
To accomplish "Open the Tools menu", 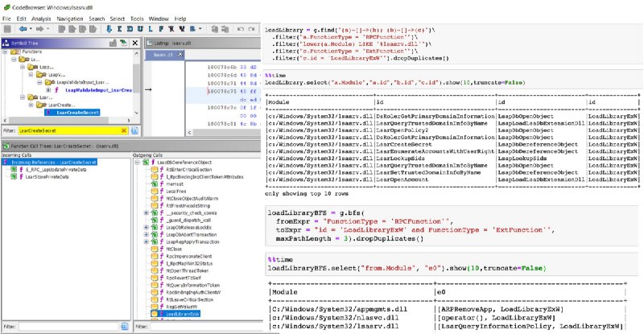I will pyautogui.click(x=137, y=19).
